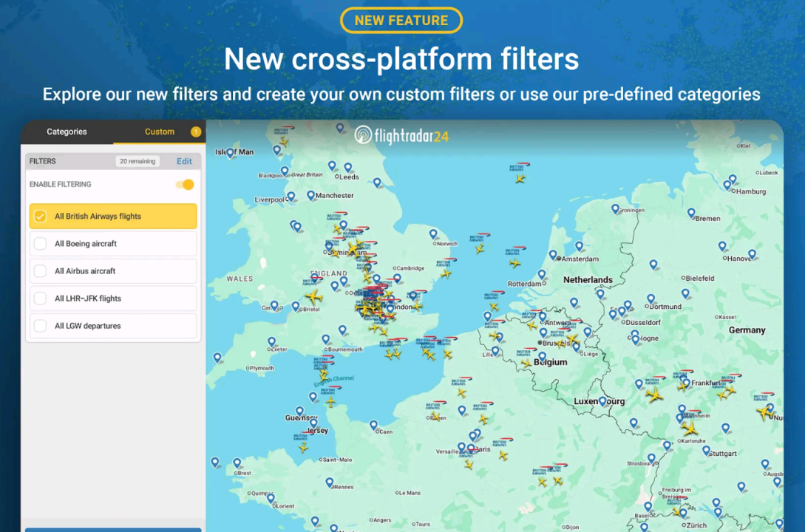Select the airport pin at Manchester

[x=310, y=196]
